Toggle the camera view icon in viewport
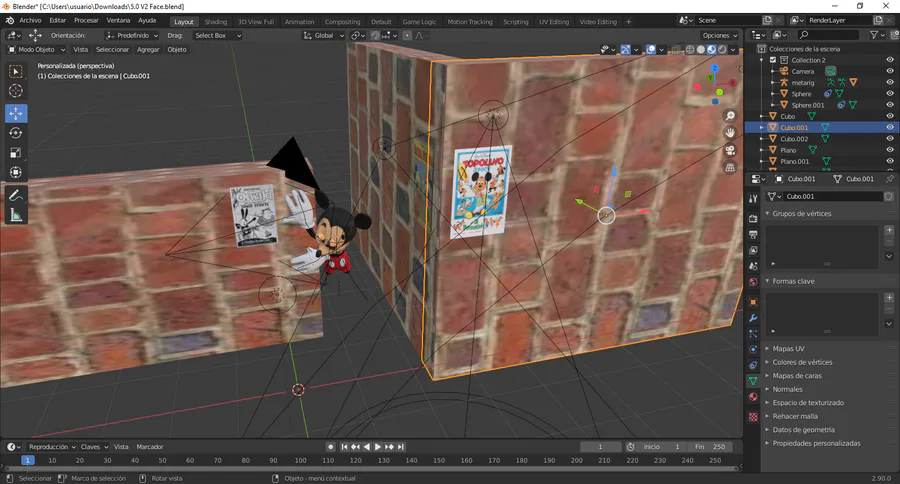This screenshot has height=484, width=900. tap(730, 150)
